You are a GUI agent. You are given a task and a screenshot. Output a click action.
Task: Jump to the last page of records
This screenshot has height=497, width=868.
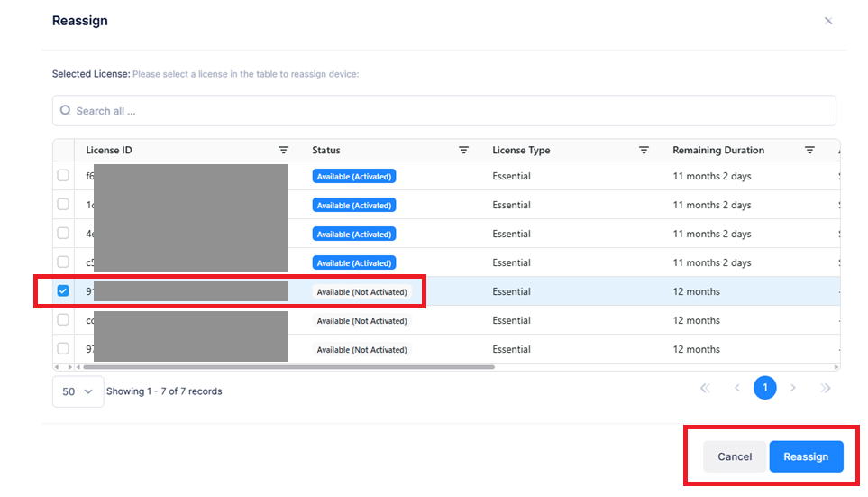click(x=825, y=388)
